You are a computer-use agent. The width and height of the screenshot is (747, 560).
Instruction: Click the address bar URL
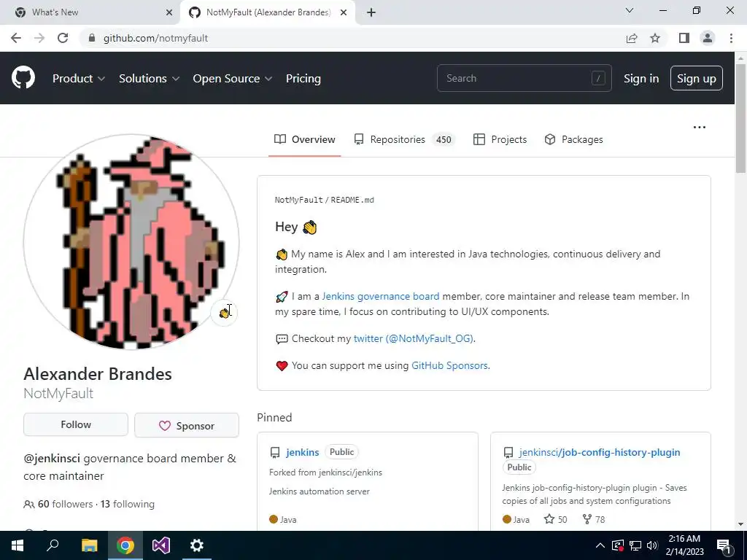coord(155,38)
